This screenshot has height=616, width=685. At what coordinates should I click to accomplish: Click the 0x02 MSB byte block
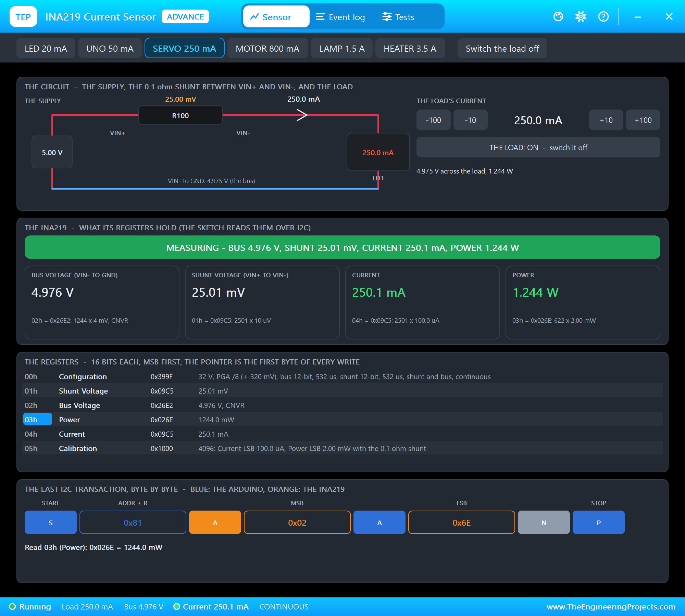(x=297, y=522)
